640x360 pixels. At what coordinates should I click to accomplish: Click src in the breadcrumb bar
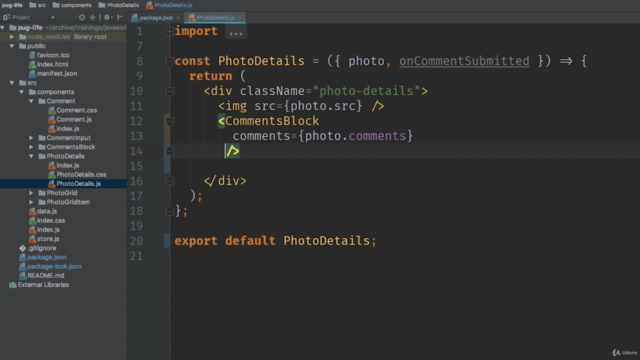coord(38,5)
